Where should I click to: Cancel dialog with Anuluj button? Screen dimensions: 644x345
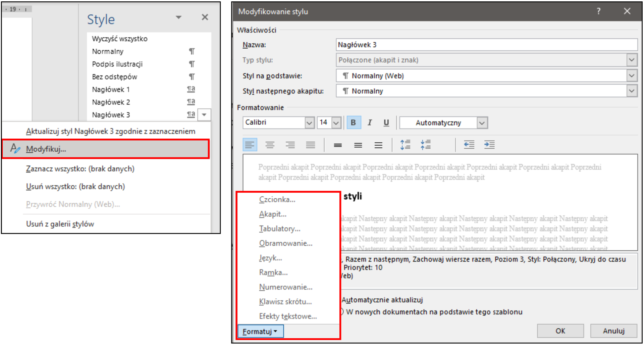pyautogui.click(x=614, y=331)
